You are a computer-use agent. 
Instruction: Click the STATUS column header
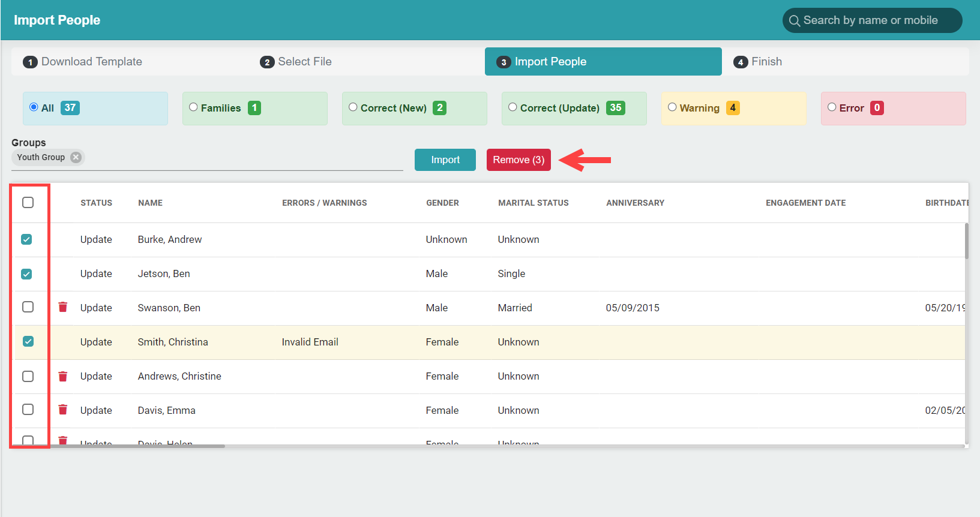(x=96, y=203)
